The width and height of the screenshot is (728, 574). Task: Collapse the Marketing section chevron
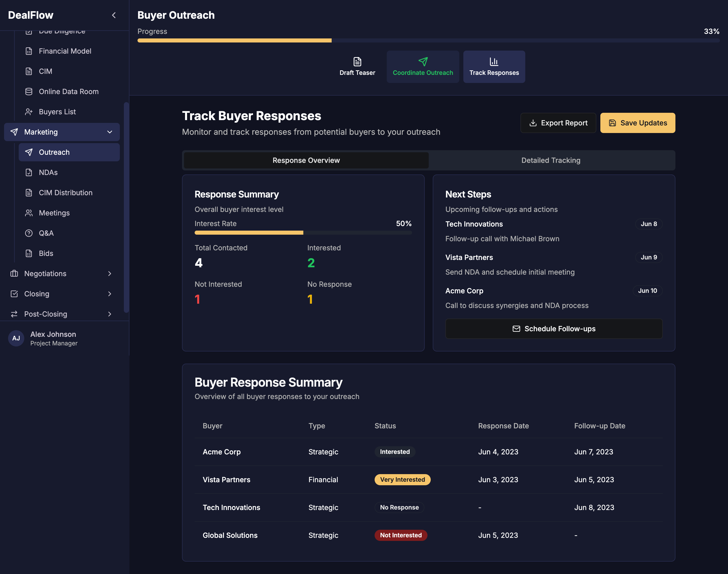tap(110, 132)
